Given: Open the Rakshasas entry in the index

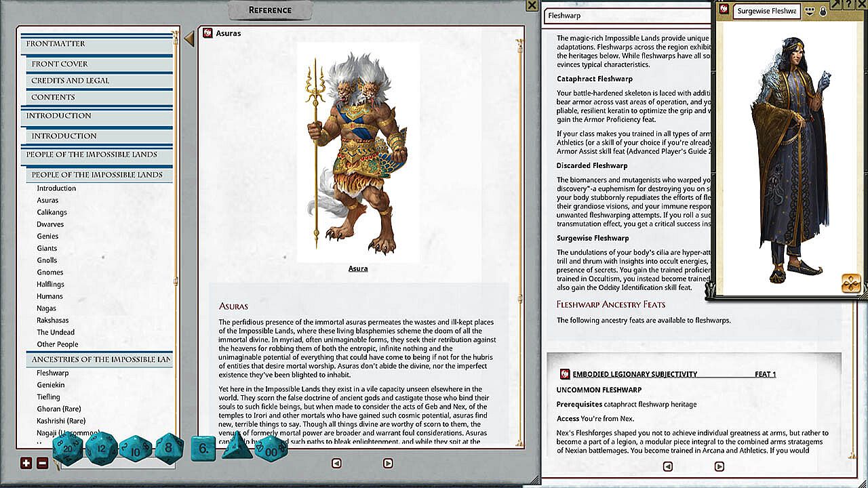Looking at the screenshot, I should [52, 320].
